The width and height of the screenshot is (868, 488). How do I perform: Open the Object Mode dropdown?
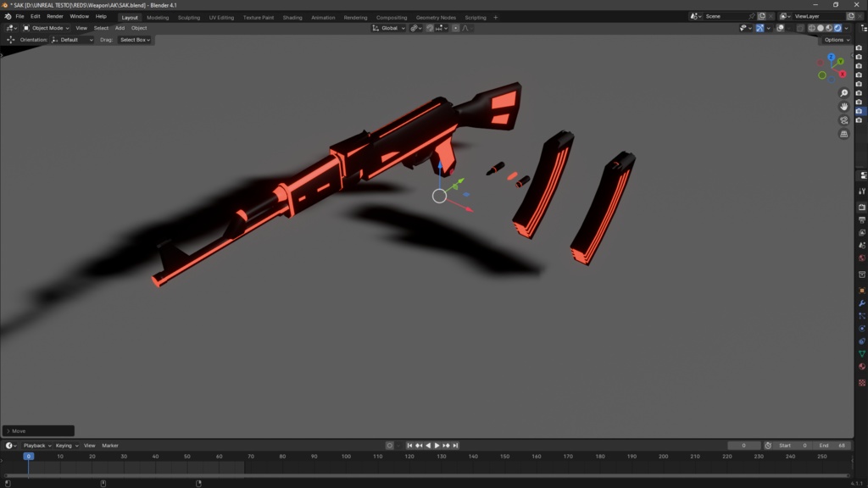point(46,28)
